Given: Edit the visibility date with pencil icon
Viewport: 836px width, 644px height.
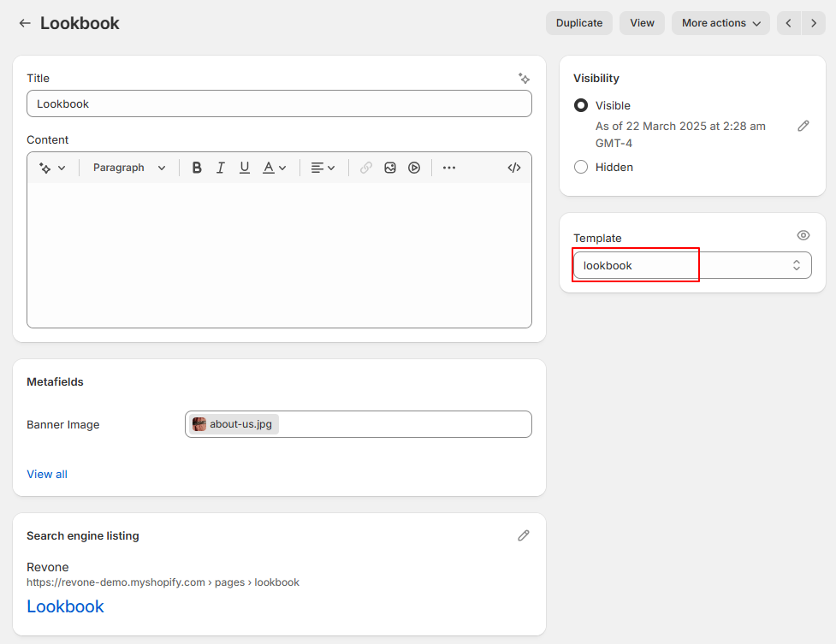Looking at the screenshot, I should (803, 126).
